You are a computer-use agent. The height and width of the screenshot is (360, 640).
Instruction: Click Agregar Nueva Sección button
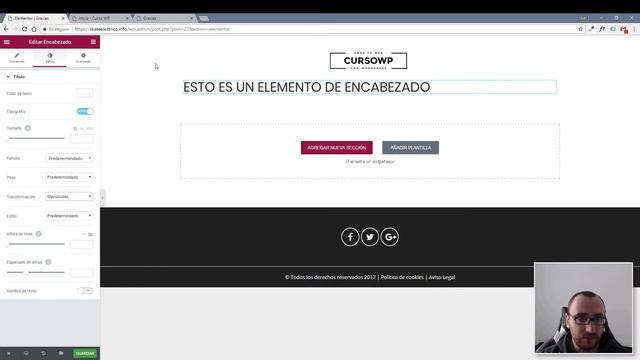[x=337, y=147]
